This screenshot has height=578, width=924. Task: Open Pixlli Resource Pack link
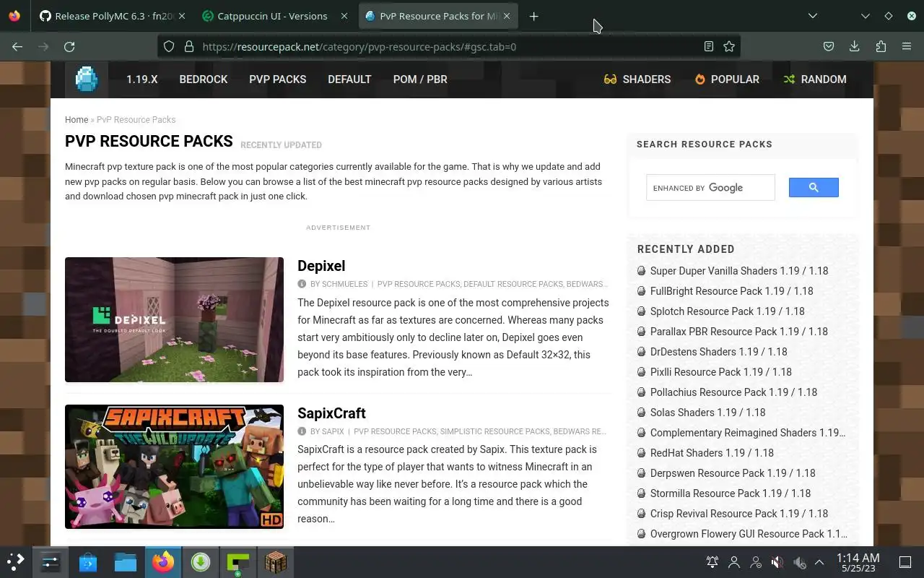720,372
